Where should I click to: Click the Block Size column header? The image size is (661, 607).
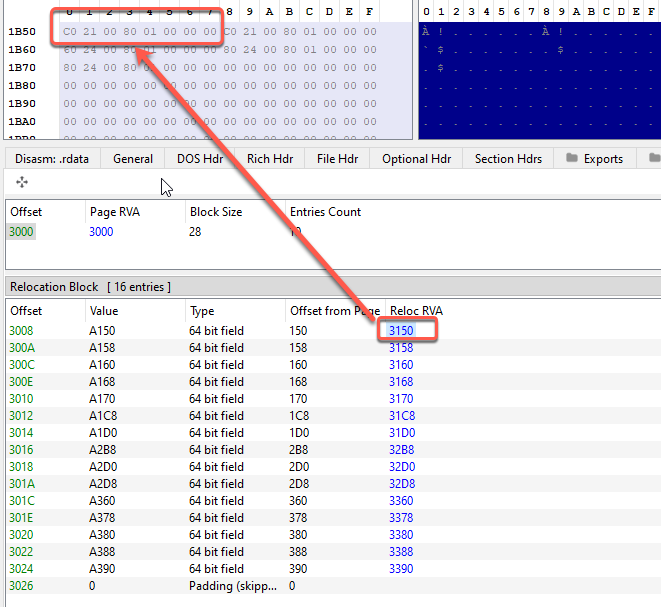click(215, 212)
